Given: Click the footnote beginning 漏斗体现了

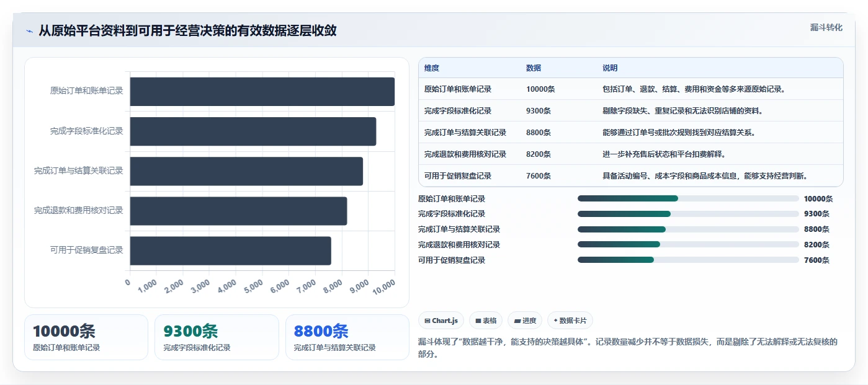Looking at the screenshot, I should (629, 348).
